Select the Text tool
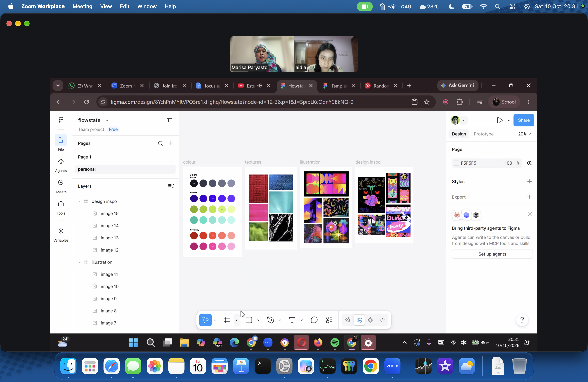Screen dimensions: 588x382 coord(292,320)
